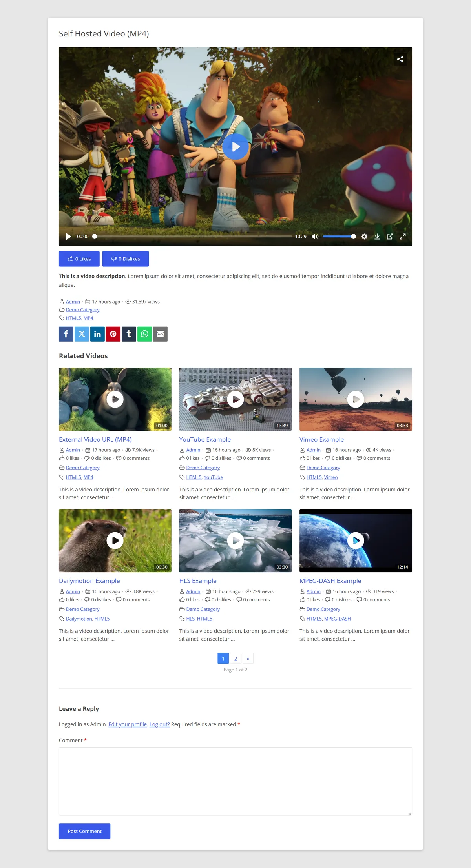Adjust the volume slider handle

tap(353, 237)
